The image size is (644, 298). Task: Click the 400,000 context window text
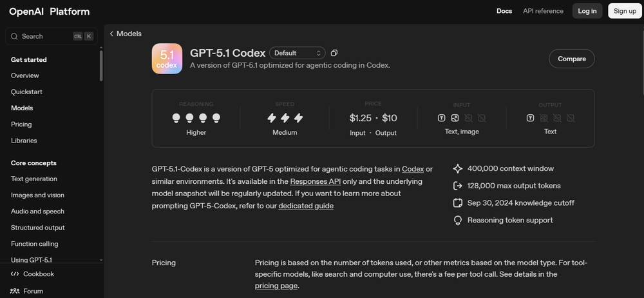(511, 169)
